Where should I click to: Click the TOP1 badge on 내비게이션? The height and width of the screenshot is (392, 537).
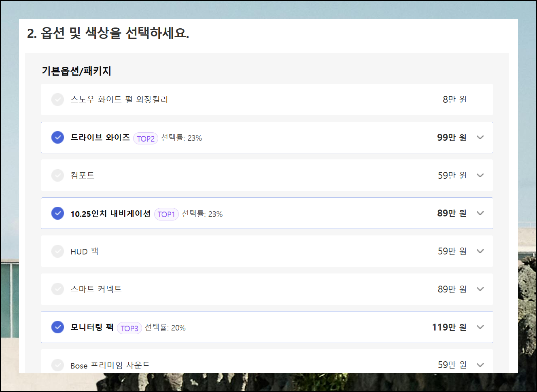click(166, 214)
